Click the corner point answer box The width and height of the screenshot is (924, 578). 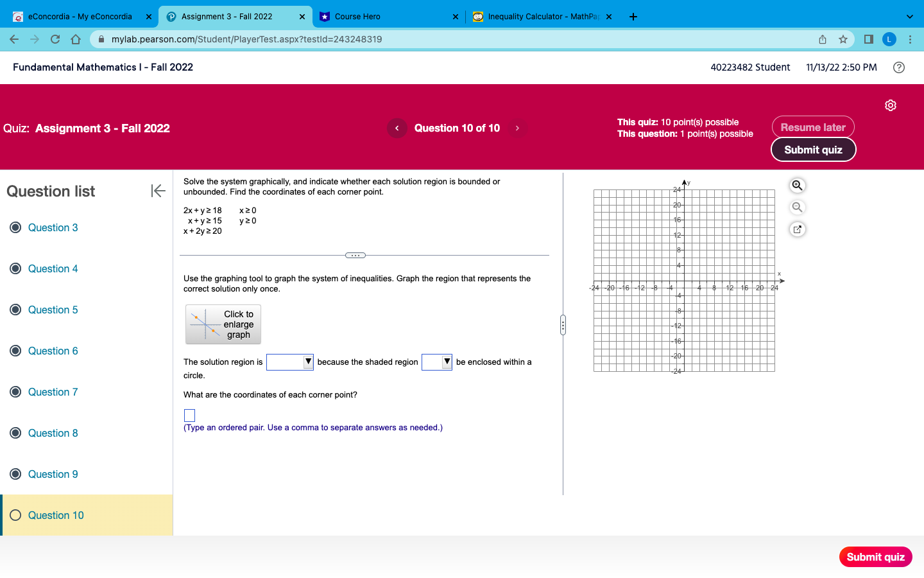[189, 416]
